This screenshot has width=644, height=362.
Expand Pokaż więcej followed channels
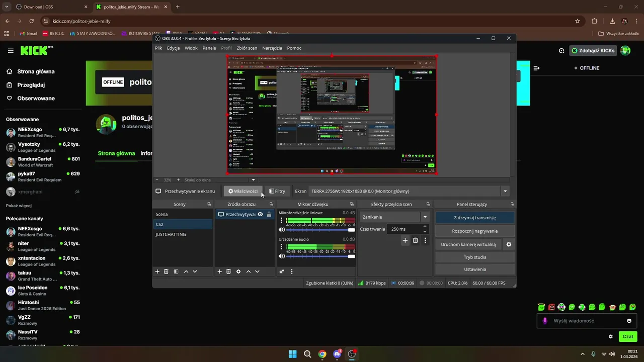click(19, 206)
